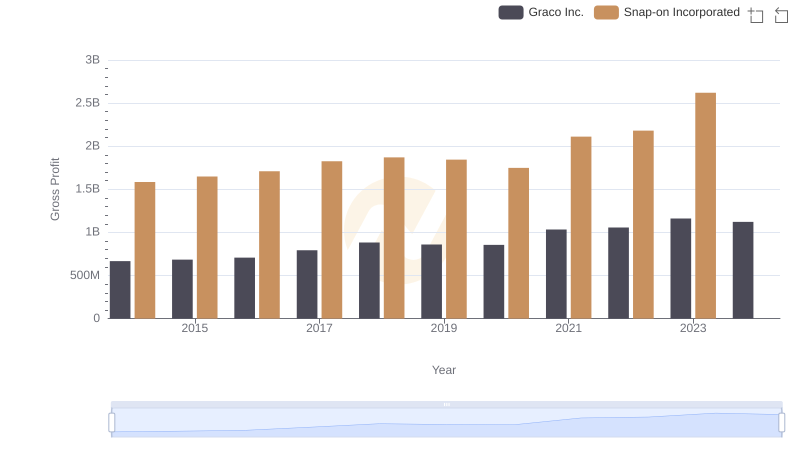Click inside the data zoom preview area
This screenshot has height=461, width=800.
tap(446, 423)
